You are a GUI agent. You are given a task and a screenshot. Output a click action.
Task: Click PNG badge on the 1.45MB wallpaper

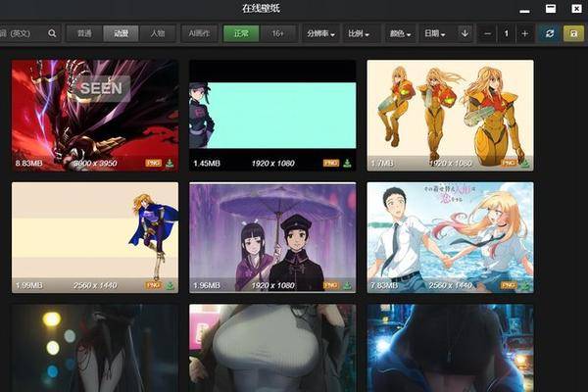point(331,163)
